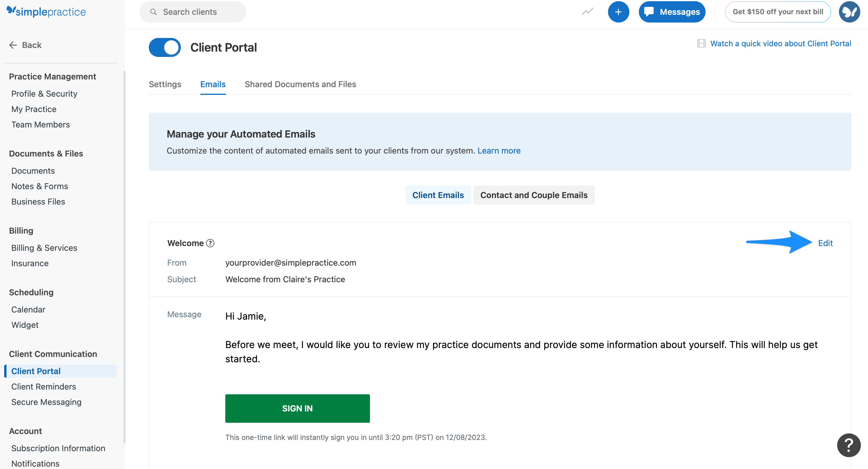Open the Shared Documents and Files tab

click(x=300, y=84)
